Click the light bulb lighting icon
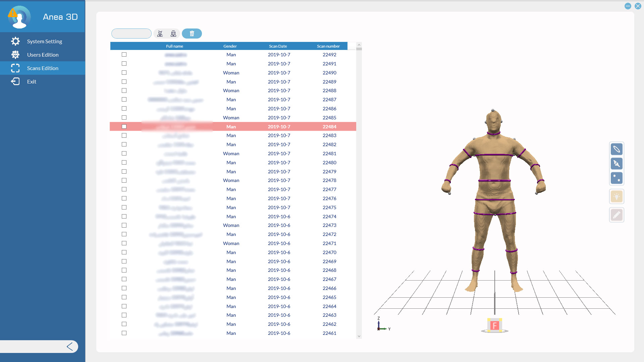 pyautogui.click(x=616, y=197)
